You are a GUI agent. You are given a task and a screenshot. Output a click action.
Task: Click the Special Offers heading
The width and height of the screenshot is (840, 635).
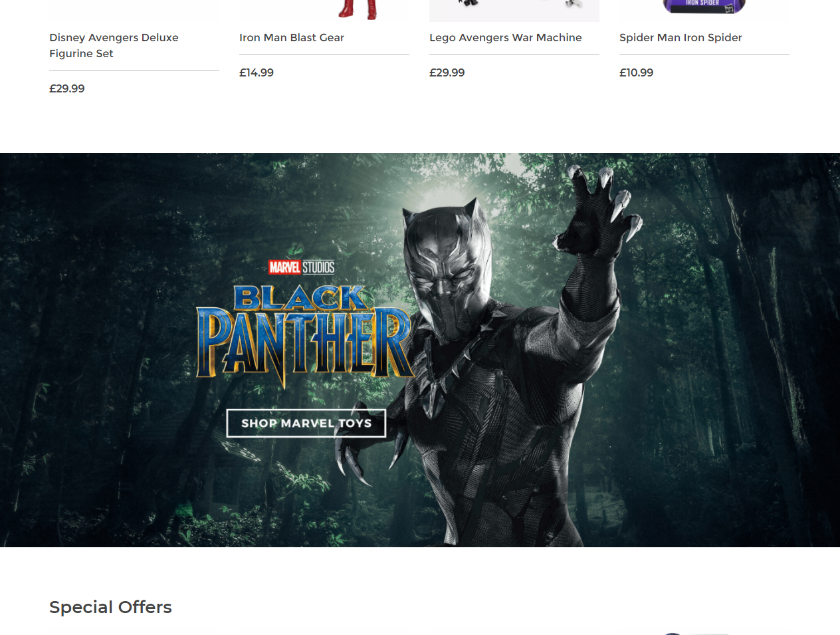click(x=110, y=607)
